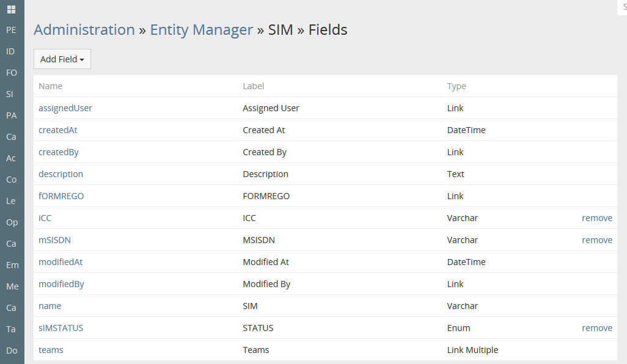Click the grid home icon in sidebar
Image resolution: width=627 pixels, height=364 pixels.
point(11,9)
